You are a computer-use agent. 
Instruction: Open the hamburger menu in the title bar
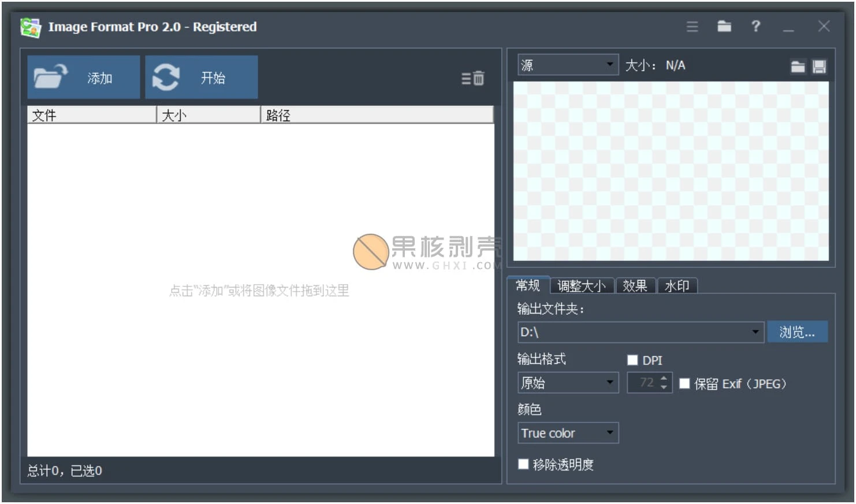(692, 26)
